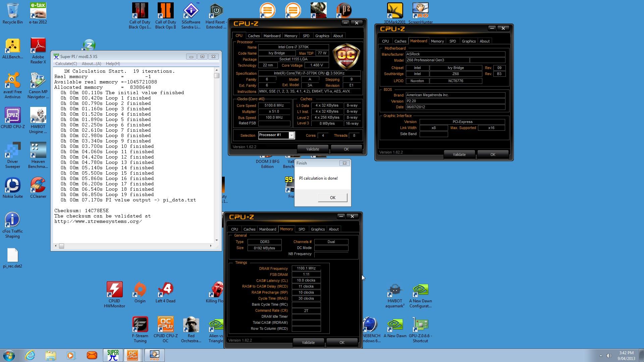Launch CCleaner desktop shortcut

tap(38, 188)
